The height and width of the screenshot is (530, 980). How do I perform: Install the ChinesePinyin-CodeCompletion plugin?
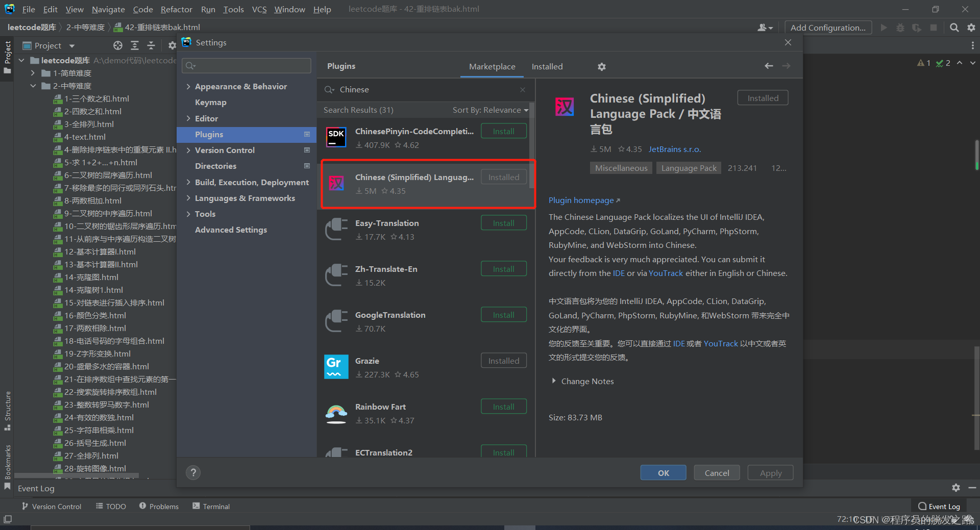503,131
